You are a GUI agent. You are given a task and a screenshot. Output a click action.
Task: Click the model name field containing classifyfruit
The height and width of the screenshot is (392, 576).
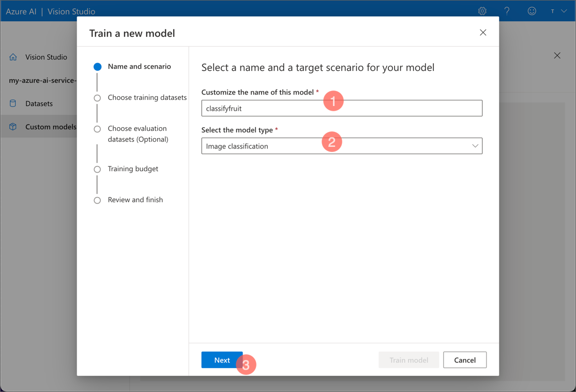pyautogui.click(x=342, y=108)
